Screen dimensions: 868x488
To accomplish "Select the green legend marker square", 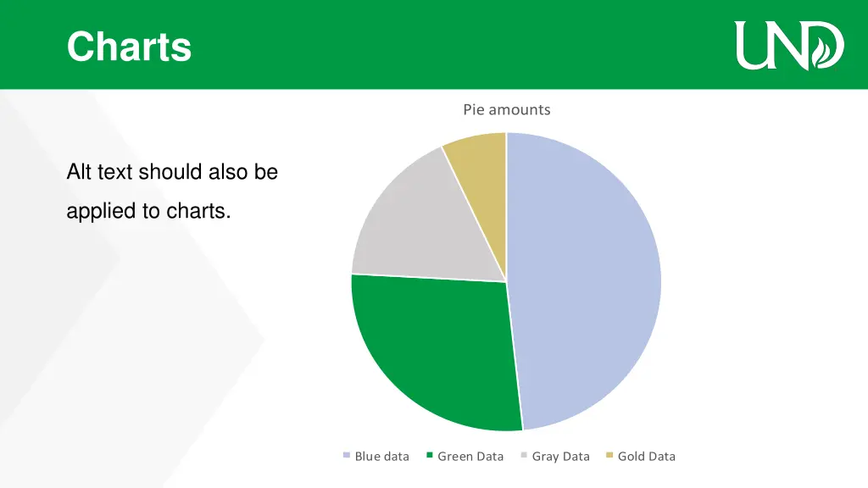I will tap(430, 456).
